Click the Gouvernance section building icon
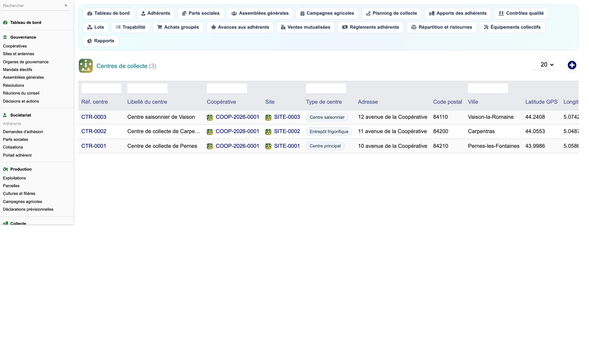The image size is (589, 364). 5,37
